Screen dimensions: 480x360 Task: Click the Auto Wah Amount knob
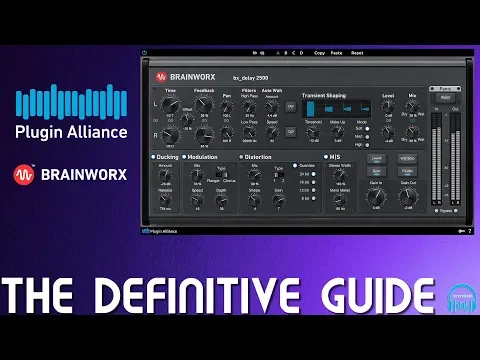(x=272, y=107)
